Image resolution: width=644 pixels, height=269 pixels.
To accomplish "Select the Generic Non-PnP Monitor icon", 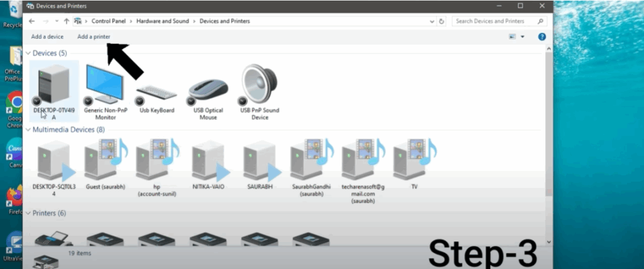I will coord(104,86).
